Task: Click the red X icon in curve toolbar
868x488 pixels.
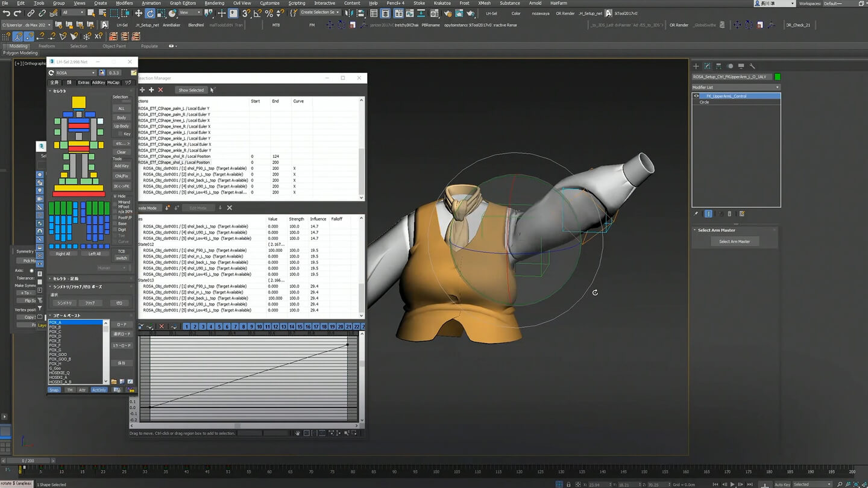Action: (162, 327)
